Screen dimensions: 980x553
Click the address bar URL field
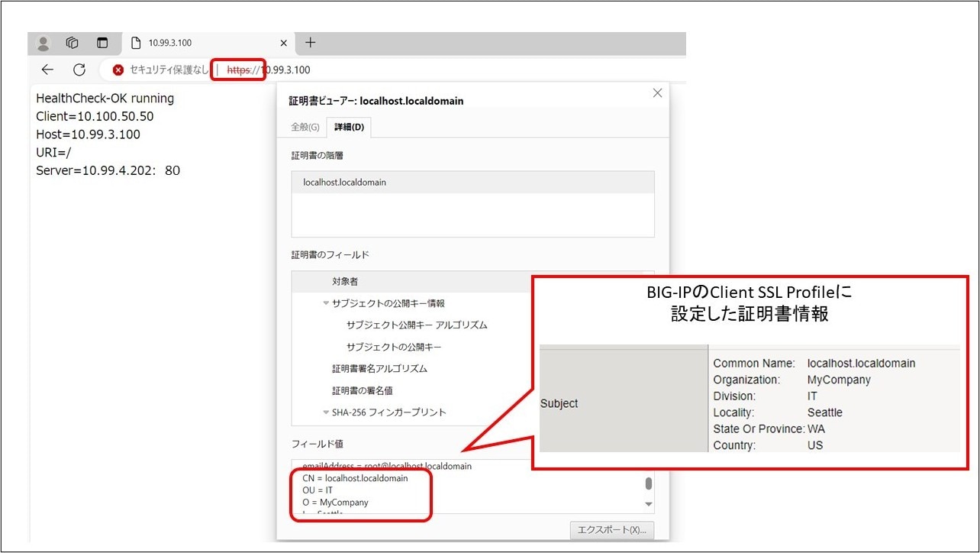458,70
